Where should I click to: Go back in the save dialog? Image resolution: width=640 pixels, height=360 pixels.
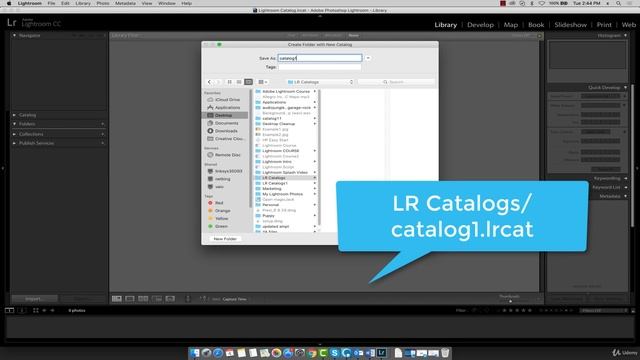[x=209, y=82]
